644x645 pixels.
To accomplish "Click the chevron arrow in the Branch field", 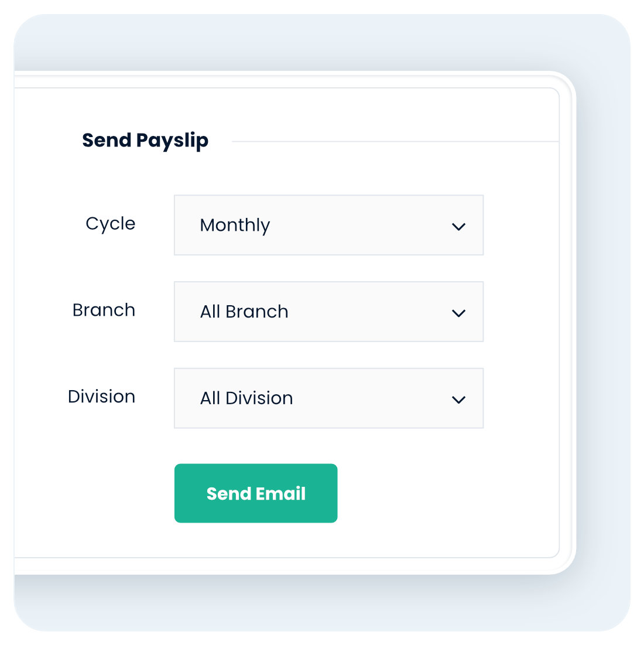I will pyautogui.click(x=458, y=313).
